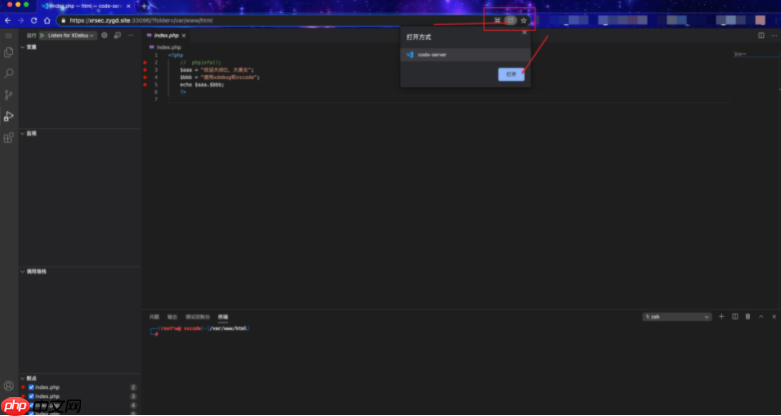Maximize the panel with the up chevron
This screenshot has height=416, width=781.
[761, 316]
